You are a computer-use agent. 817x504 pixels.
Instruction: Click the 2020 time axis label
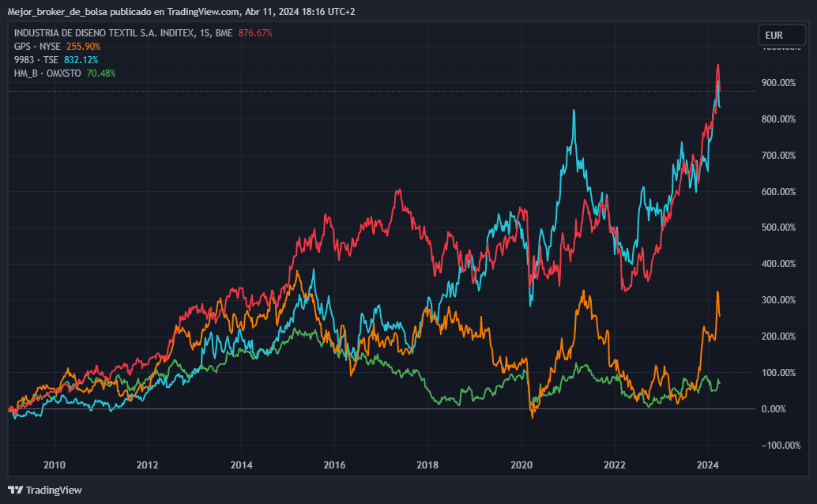click(x=521, y=465)
